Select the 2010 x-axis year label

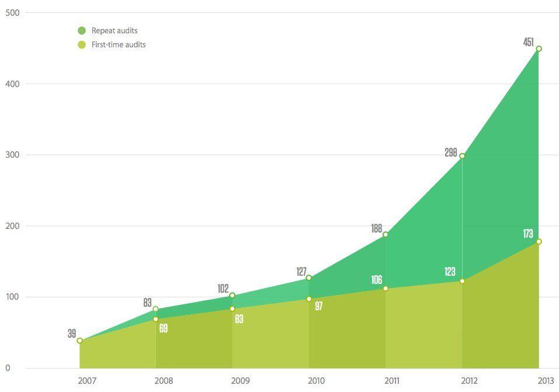316,381
